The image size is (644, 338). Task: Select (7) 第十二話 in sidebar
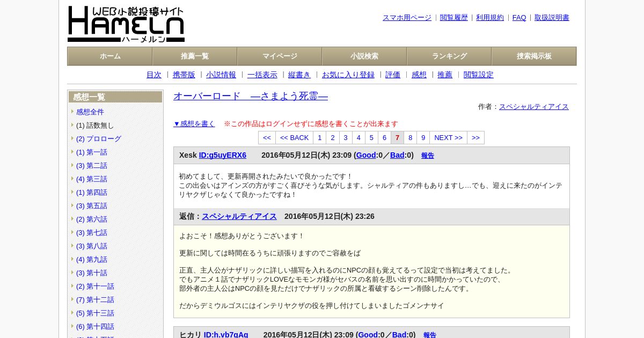95,300
